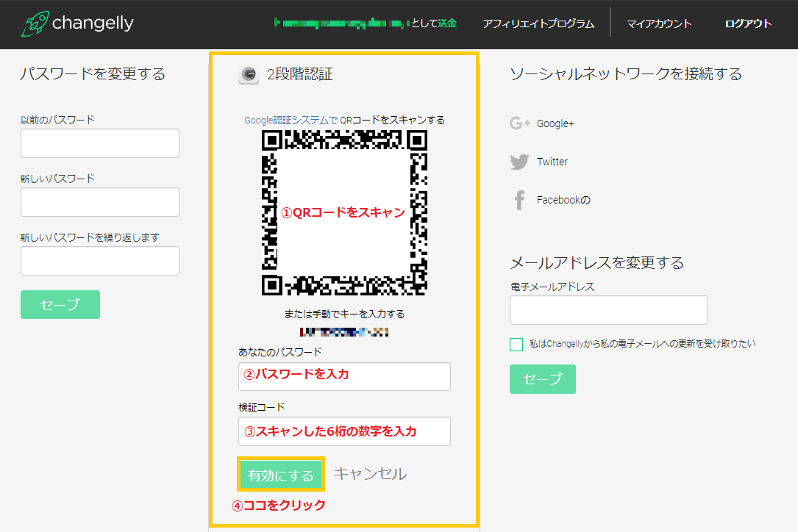The image size is (798, 532).
Task: Click the blurred account email in header
Action: [x=341, y=23]
